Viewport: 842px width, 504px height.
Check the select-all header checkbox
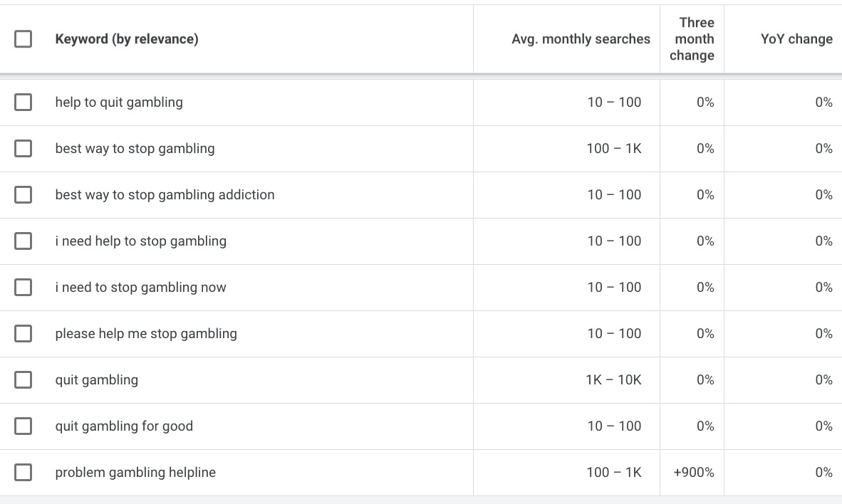24,39
